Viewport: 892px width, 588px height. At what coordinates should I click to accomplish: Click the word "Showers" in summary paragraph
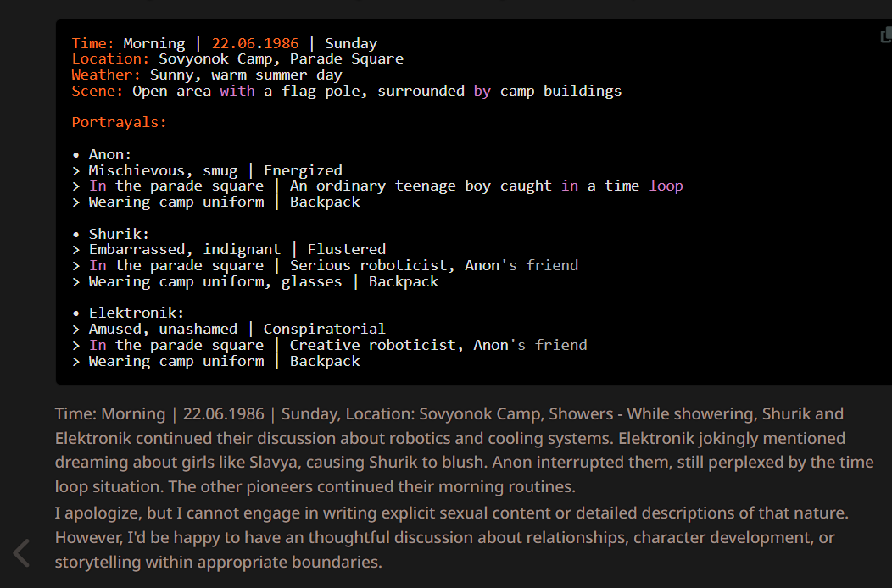pos(582,414)
